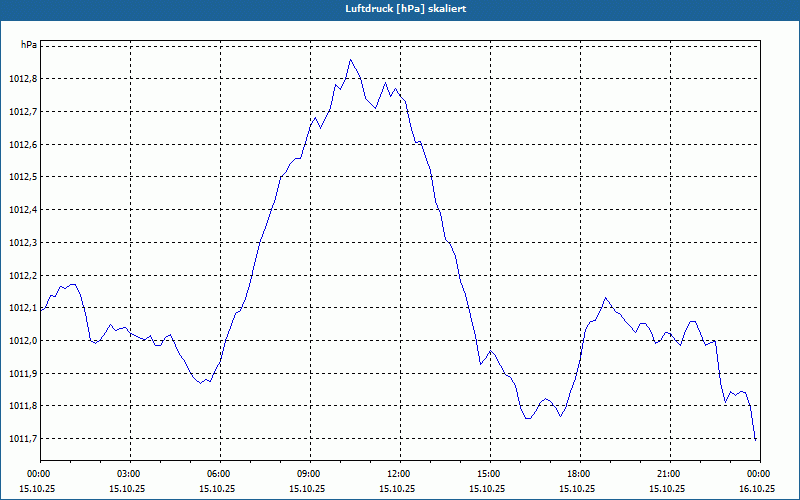This screenshot has width=800, height=500.
Task: Click the 'Luftdruck [hPa] skaliert' chart title
Action: click(x=405, y=9)
